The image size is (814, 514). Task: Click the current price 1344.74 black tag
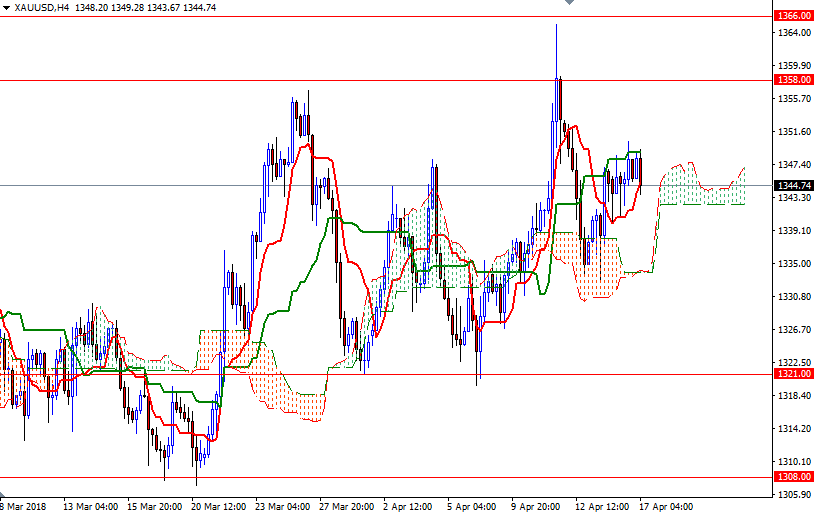(793, 185)
